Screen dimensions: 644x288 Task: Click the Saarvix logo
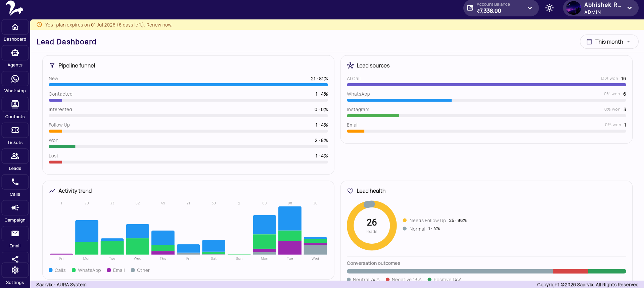tap(14, 8)
